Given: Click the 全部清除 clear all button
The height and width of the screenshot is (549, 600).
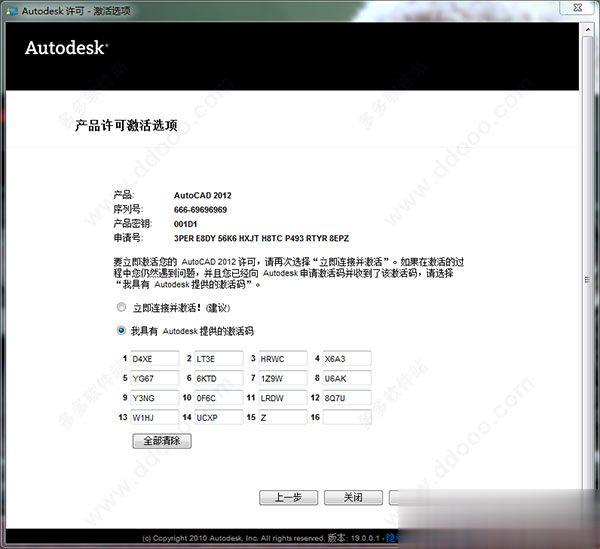Looking at the screenshot, I should (162, 441).
